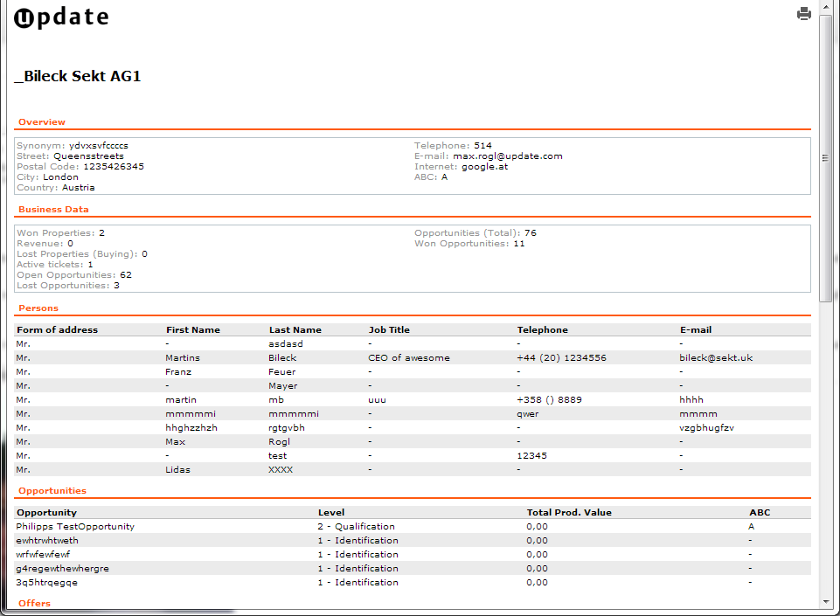Click the Job Title column header
Image resolution: width=840 pixels, height=616 pixels.
point(389,330)
